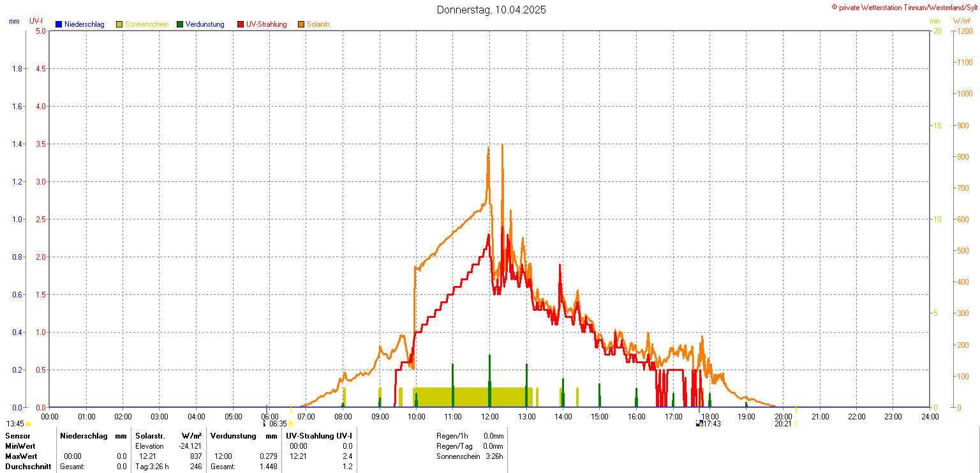Click the blue Niederschlag legend swatch
This screenshot has width=980, height=473.
tap(59, 24)
